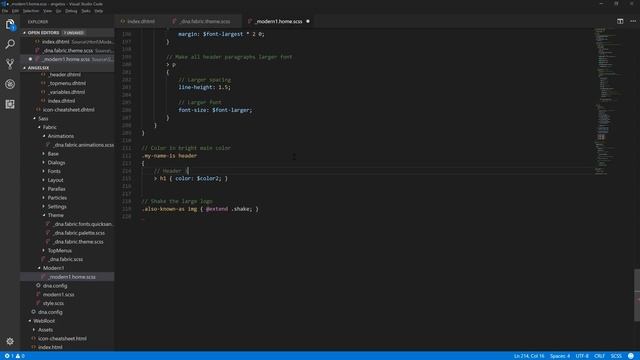Screen dimensions: 640x360
Task: Open _header.dhtml file
Action: 67,75
